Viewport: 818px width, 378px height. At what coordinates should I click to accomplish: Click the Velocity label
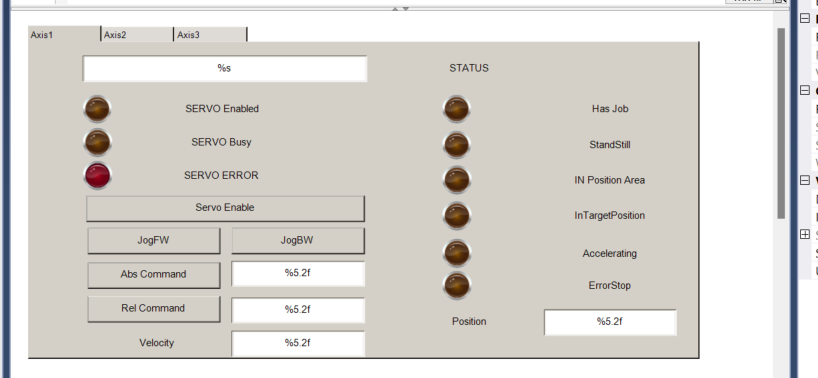pos(157,343)
